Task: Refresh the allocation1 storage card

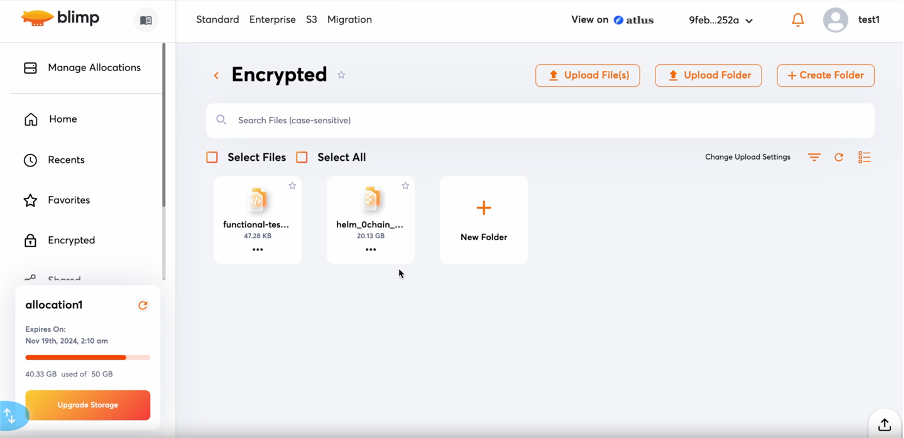Action: (143, 305)
